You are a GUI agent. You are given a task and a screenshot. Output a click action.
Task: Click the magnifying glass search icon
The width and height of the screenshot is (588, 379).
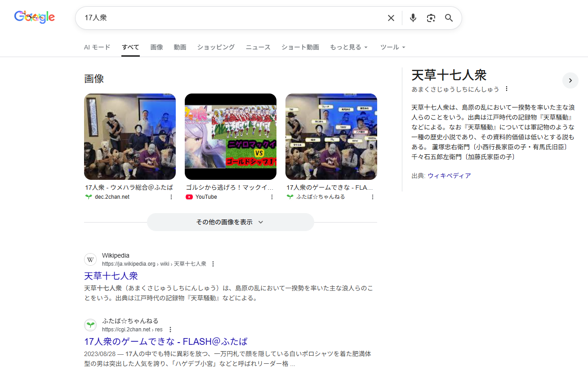click(449, 18)
